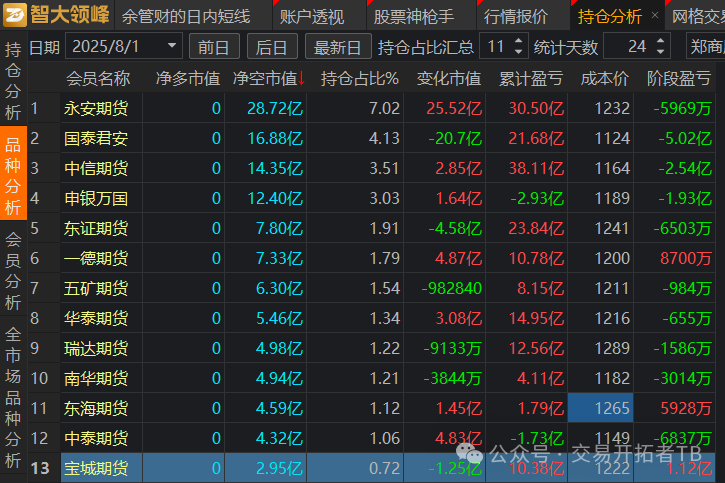Select the 中泰期货 row
725x483 pixels.
pyautogui.click(x=372, y=438)
